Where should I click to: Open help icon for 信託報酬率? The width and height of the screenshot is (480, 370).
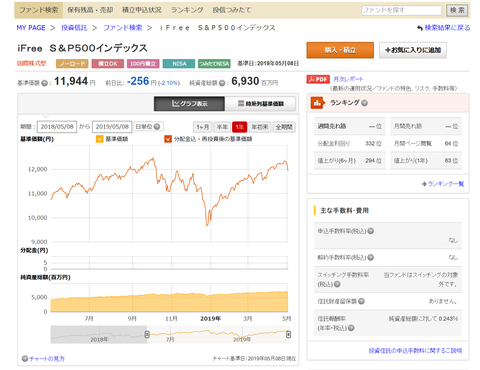[x=351, y=328]
